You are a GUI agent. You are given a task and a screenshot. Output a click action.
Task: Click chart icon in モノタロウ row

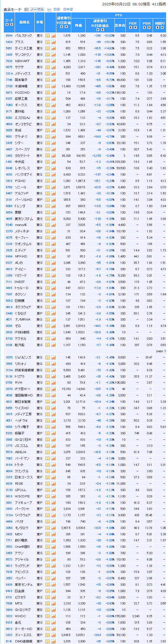pyautogui.click(x=53, y=528)
